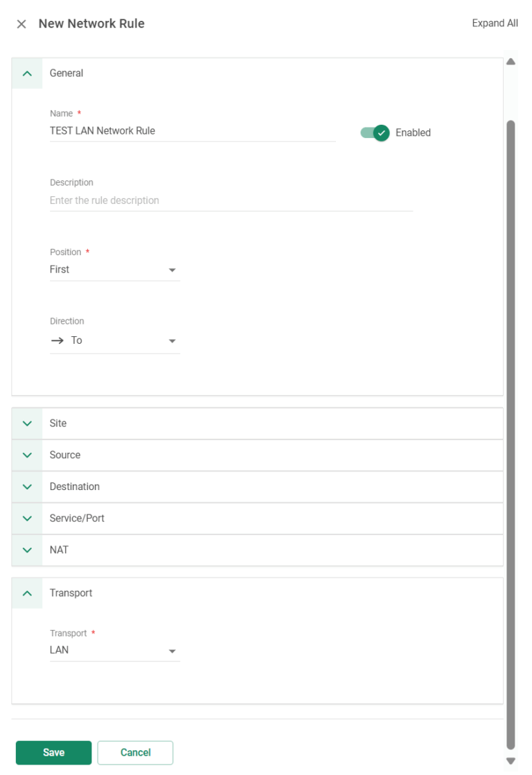Expand the NAT section chevron
Screen dimensions: 532x775
click(x=27, y=550)
